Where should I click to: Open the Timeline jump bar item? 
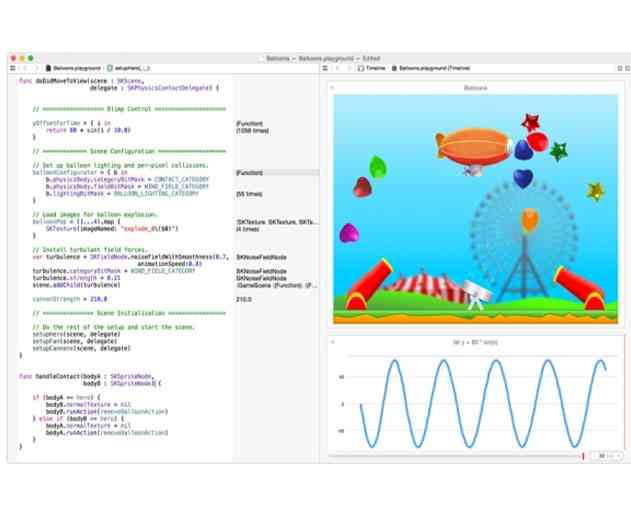tap(372, 68)
